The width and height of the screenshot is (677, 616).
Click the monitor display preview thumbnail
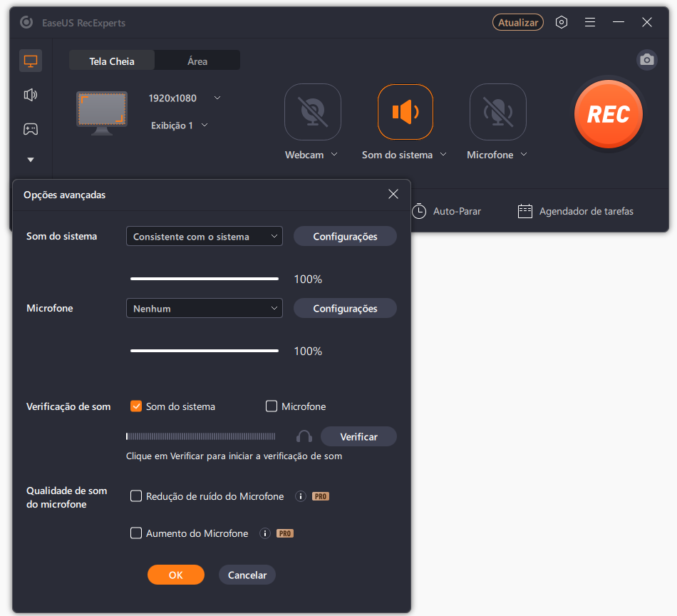tap(102, 113)
